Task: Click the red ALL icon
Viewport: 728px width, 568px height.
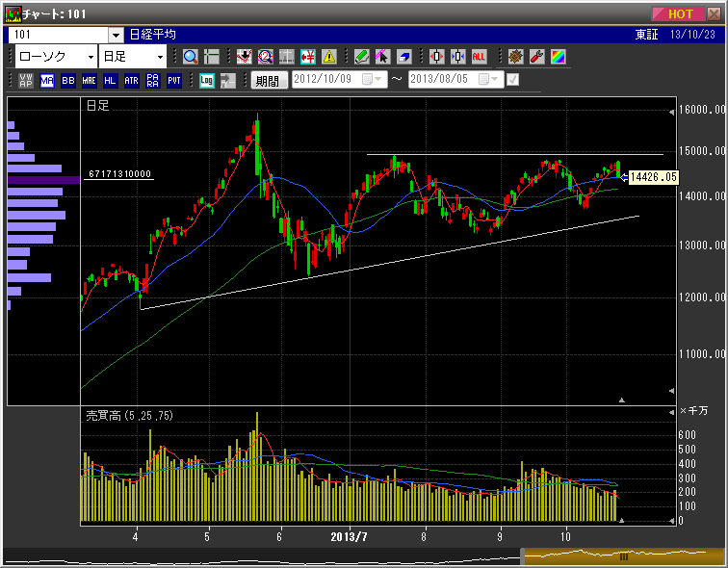Action: [x=480, y=57]
